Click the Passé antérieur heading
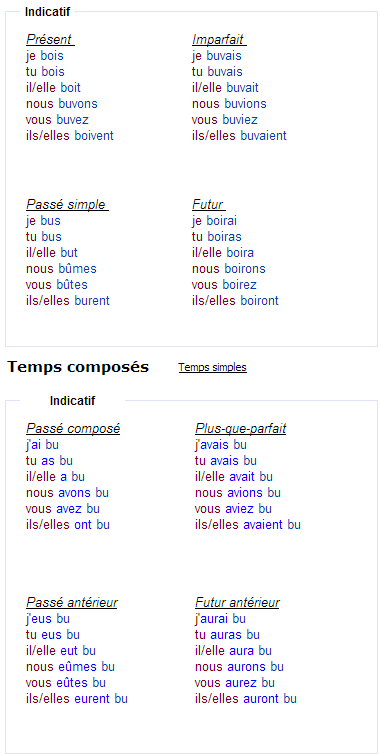The image size is (380, 754). click(72, 603)
